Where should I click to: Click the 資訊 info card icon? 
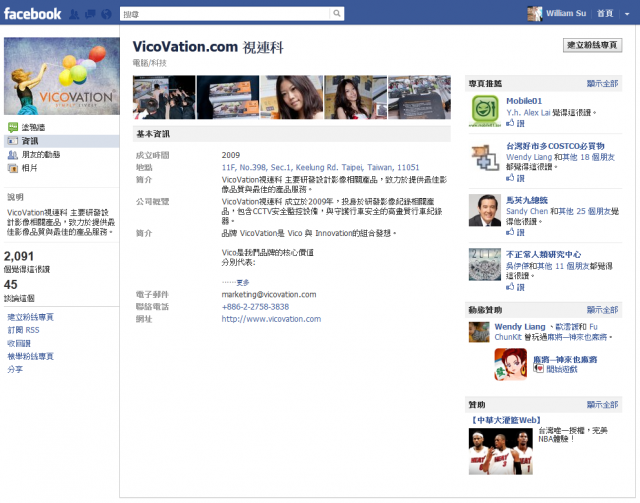(13, 141)
